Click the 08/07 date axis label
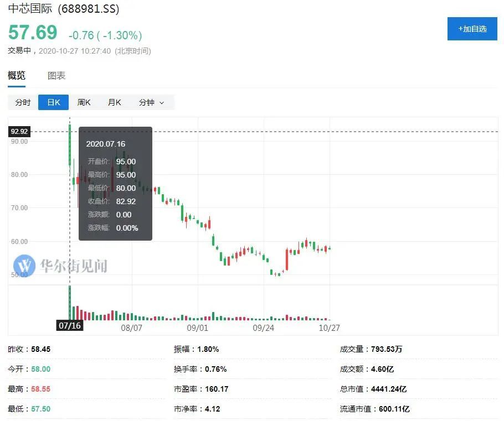This screenshot has width=504, height=421. pos(131,328)
